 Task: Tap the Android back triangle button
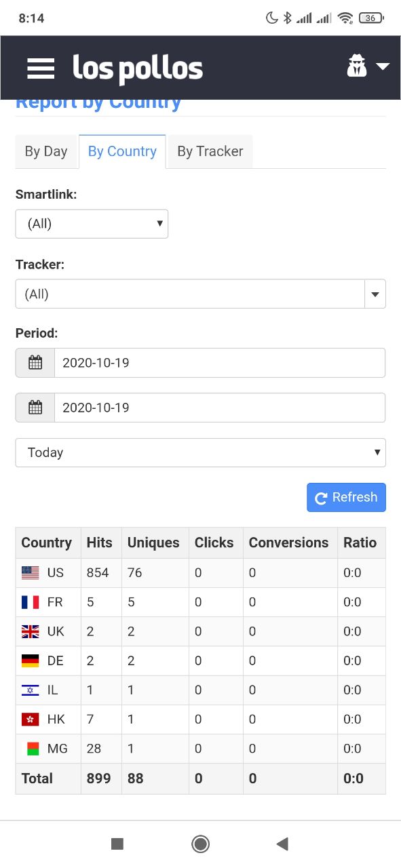283,844
